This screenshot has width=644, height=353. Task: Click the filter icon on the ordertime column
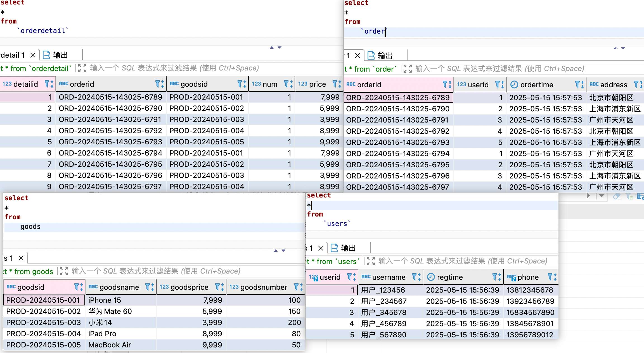tap(577, 84)
